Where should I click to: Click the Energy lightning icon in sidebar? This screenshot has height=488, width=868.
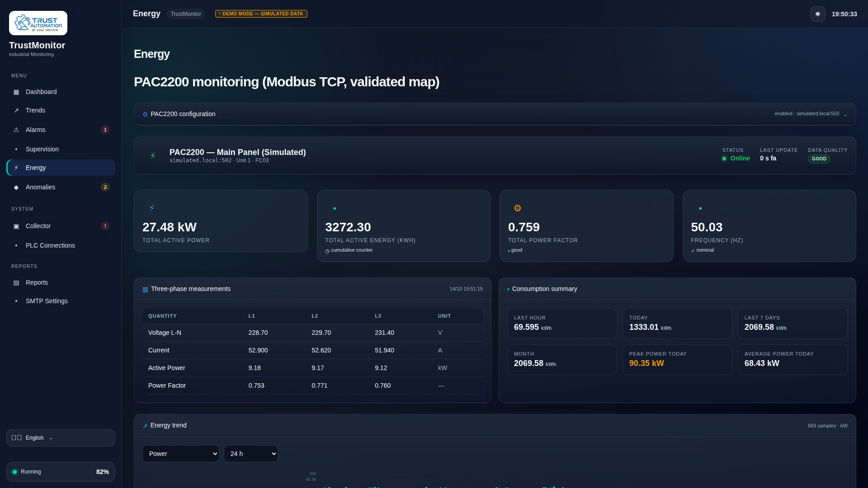pos(16,168)
